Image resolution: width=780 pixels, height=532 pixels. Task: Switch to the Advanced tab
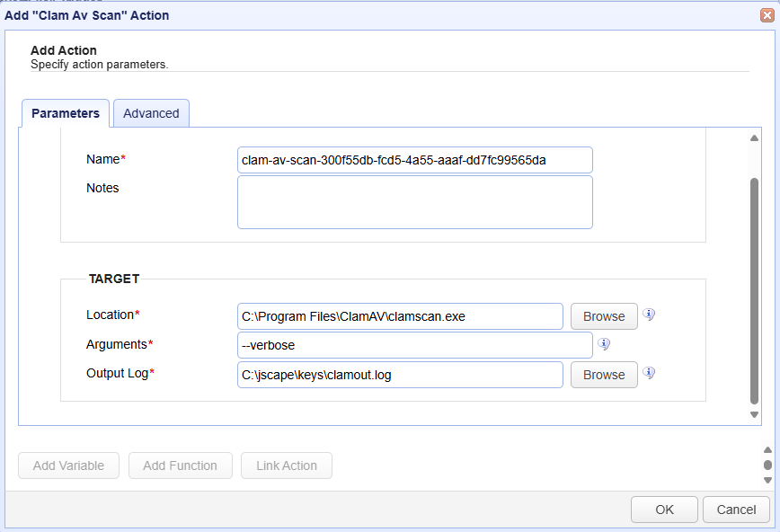pos(151,113)
